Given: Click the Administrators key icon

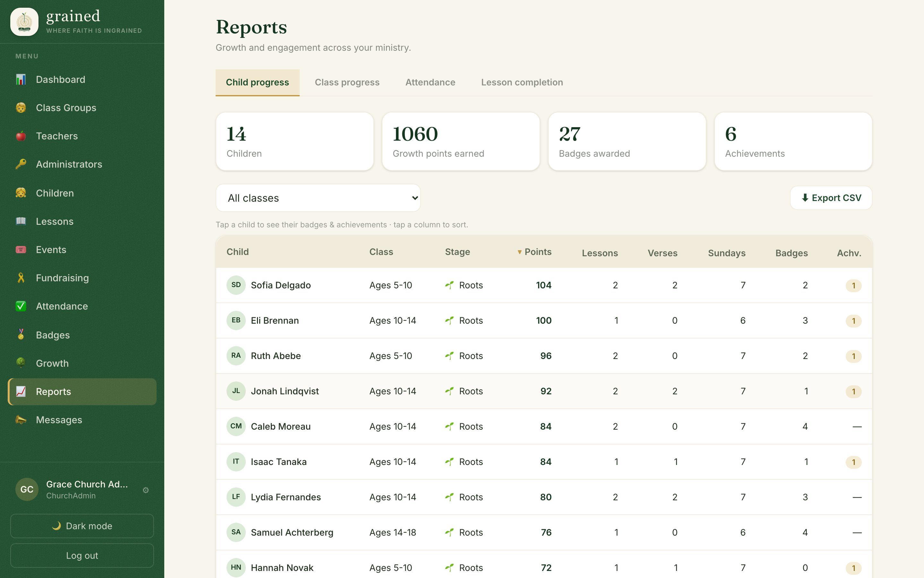Looking at the screenshot, I should point(21,164).
